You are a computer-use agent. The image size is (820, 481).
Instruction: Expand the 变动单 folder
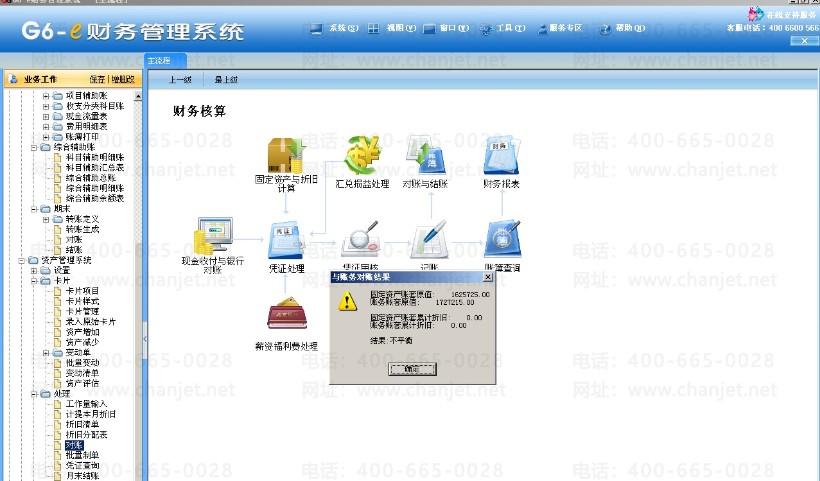click(46, 353)
